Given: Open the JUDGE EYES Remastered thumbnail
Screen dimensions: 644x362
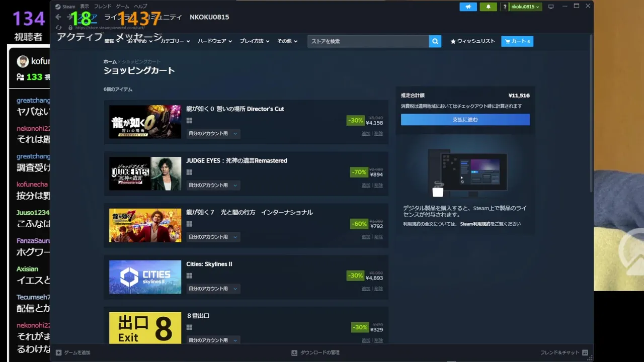Looking at the screenshot, I should 145,173.
